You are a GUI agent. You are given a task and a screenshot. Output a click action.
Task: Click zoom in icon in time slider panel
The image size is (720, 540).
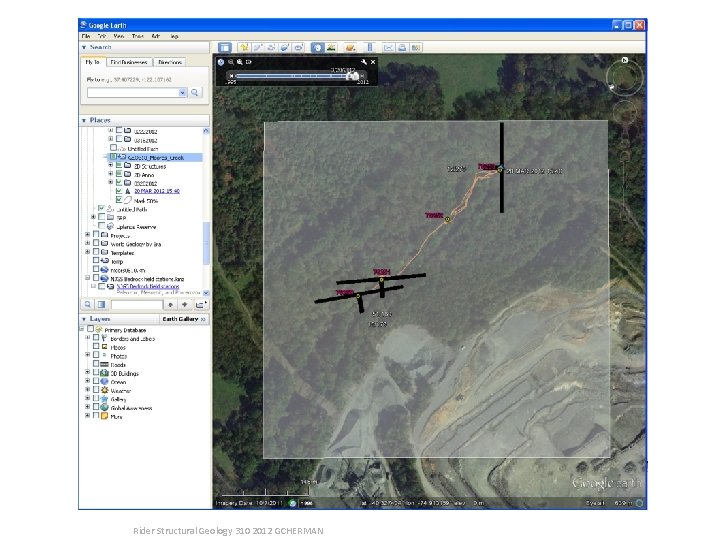tap(239, 62)
